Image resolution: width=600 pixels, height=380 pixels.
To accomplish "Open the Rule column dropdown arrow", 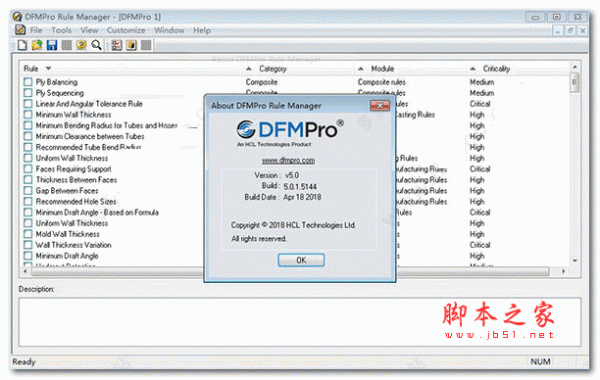I will pyautogui.click(x=48, y=68).
